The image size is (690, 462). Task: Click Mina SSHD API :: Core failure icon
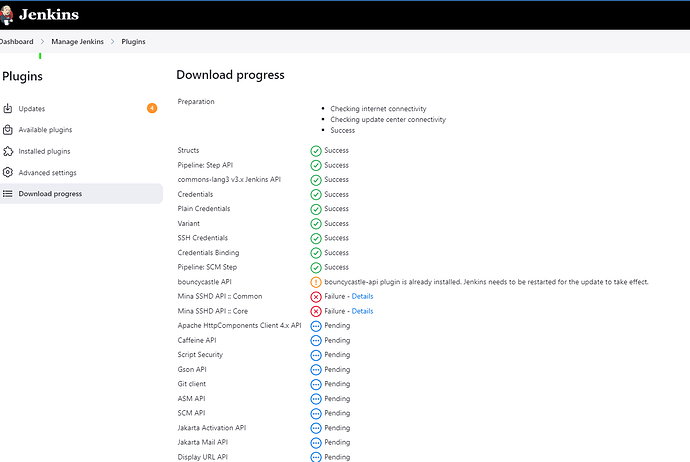tap(316, 312)
